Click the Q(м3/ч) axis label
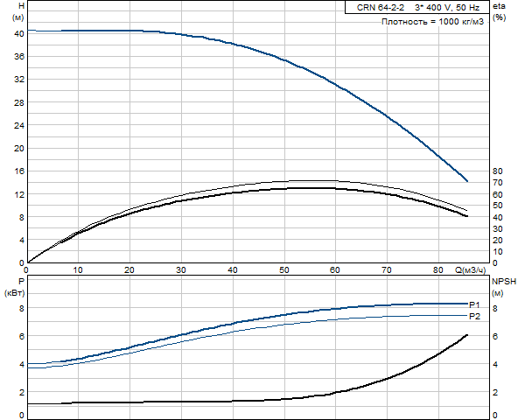The height and width of the screenshot is (420, 518). tap(471, 270)
